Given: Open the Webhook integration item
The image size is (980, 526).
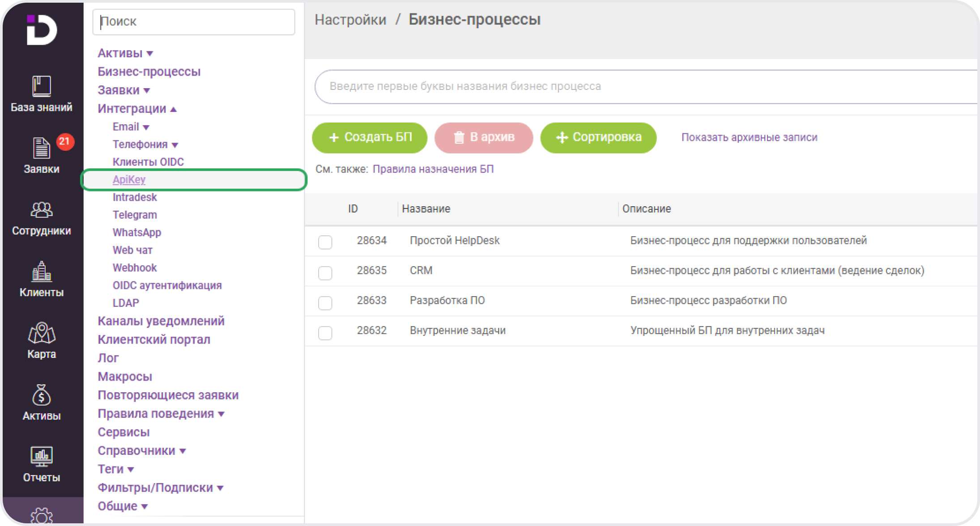Looking at the screenshot, I should [134, 267].
